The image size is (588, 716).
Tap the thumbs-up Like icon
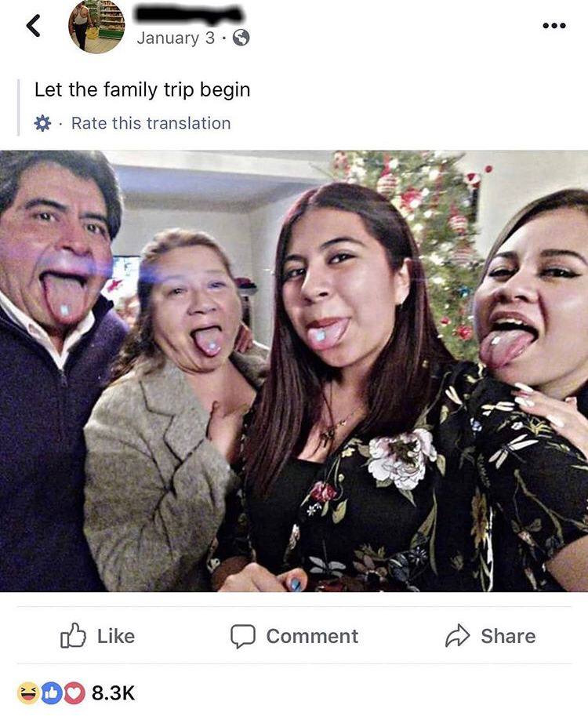(x=73, y=635)
